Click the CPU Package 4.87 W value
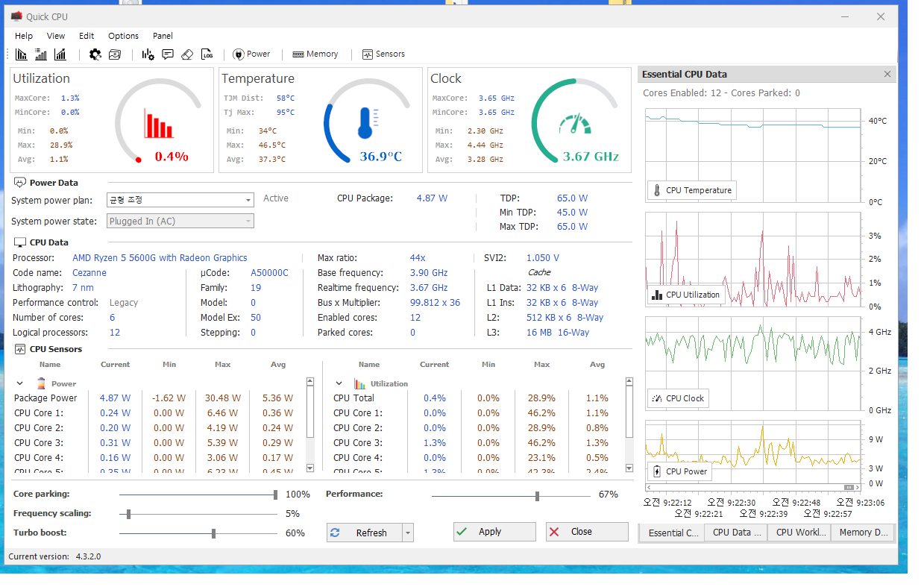Screen dimensions: 924x587 coord(432,198)
